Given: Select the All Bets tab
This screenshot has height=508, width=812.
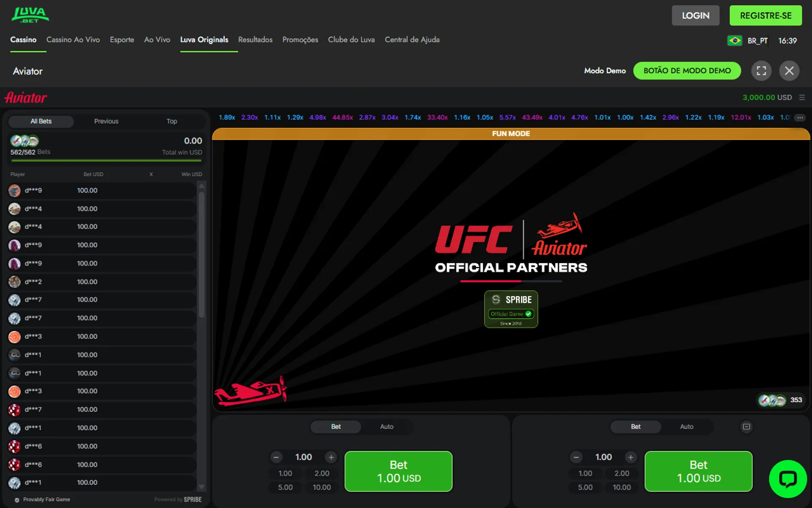Looking at the screenshot, I should coord(41,121).
